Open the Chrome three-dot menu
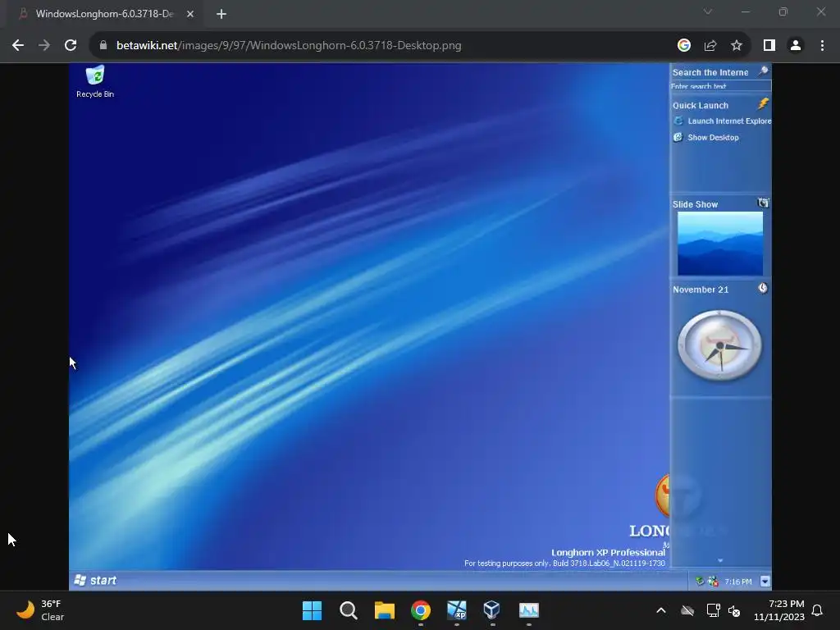The width and height of the screenshot is (840, 630). point(822,46)
